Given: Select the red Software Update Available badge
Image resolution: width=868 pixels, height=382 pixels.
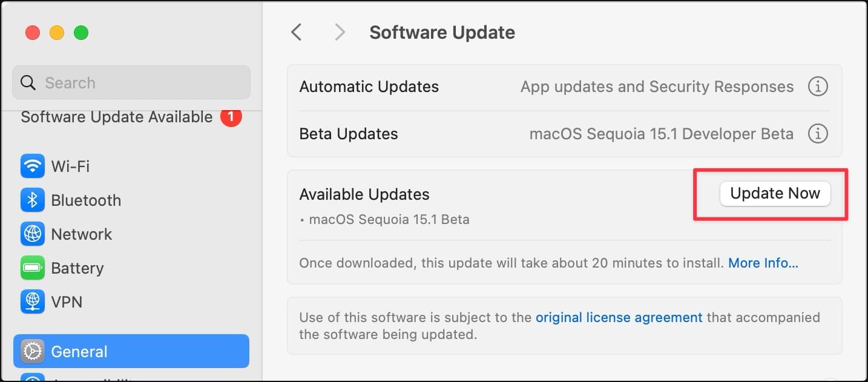Looking at the screenshot, I should tap(231, 117).
